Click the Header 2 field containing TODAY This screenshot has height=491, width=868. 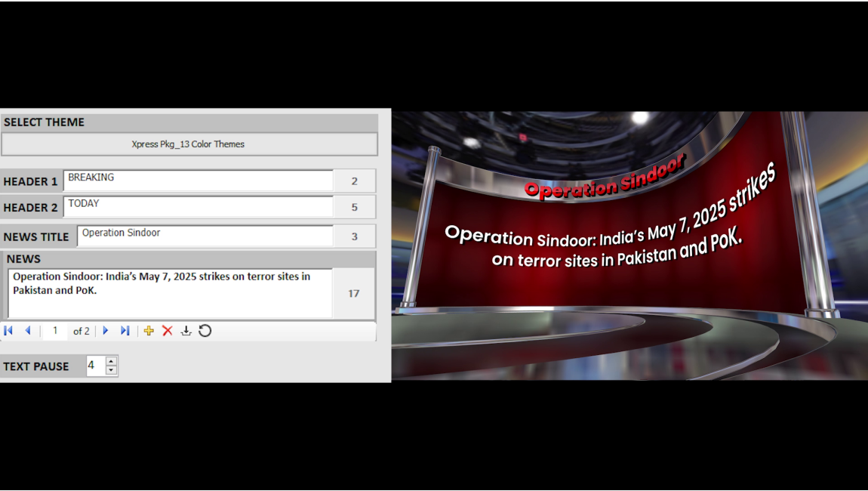pyautogui.click(x=198, y=207)
